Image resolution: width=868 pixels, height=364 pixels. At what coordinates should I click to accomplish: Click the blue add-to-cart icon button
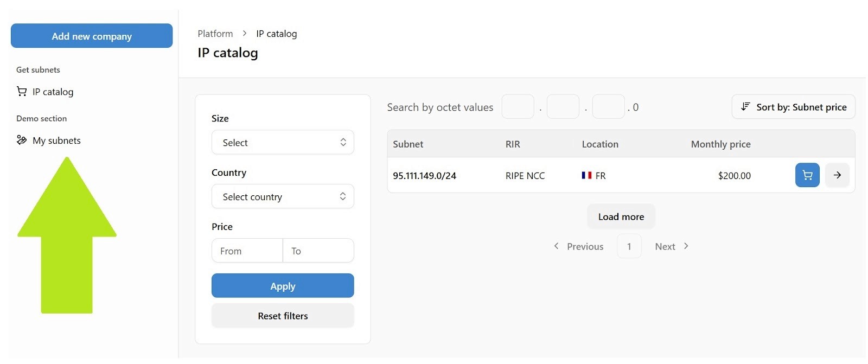tap(807, 175)
